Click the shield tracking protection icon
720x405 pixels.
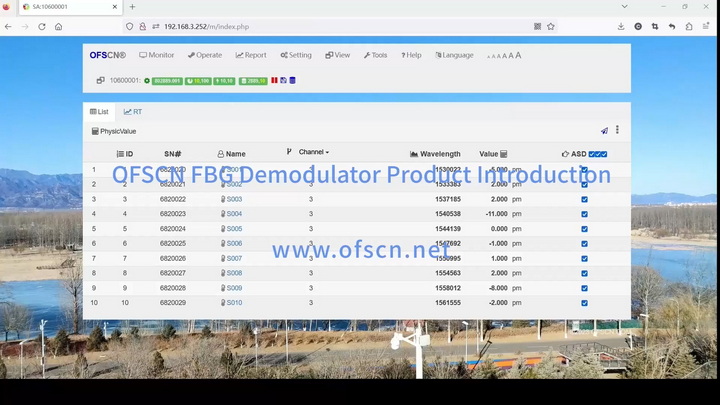(129, 27)
